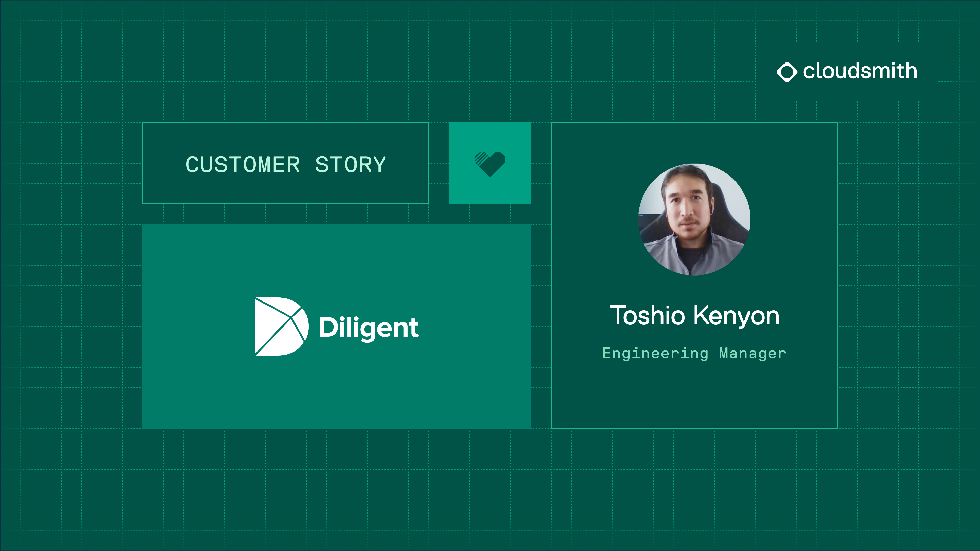Click the word Engineering in the job title

tap(655, 353)
